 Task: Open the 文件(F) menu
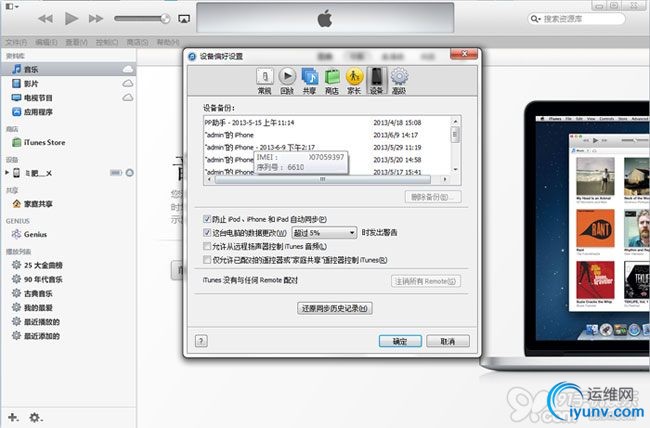click(16, 42)
